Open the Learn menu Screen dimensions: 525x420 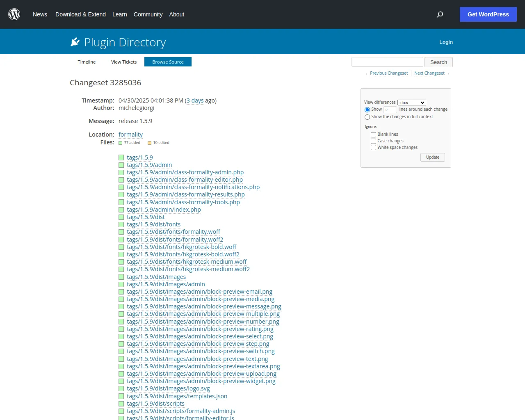point(120,14)
